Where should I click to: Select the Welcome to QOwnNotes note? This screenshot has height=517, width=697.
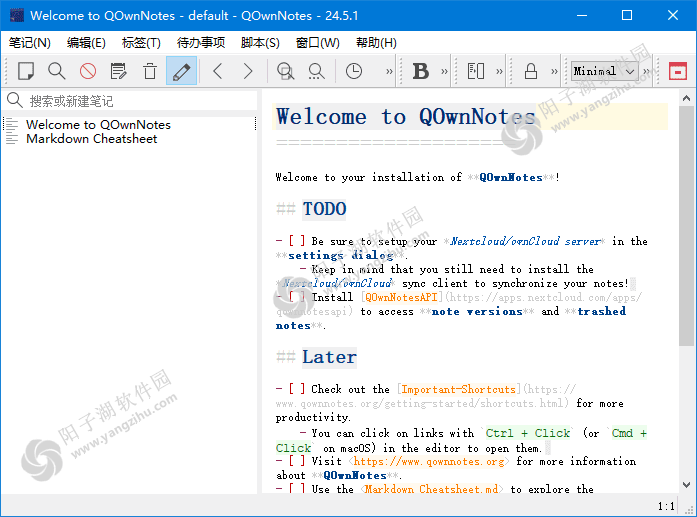98,124
